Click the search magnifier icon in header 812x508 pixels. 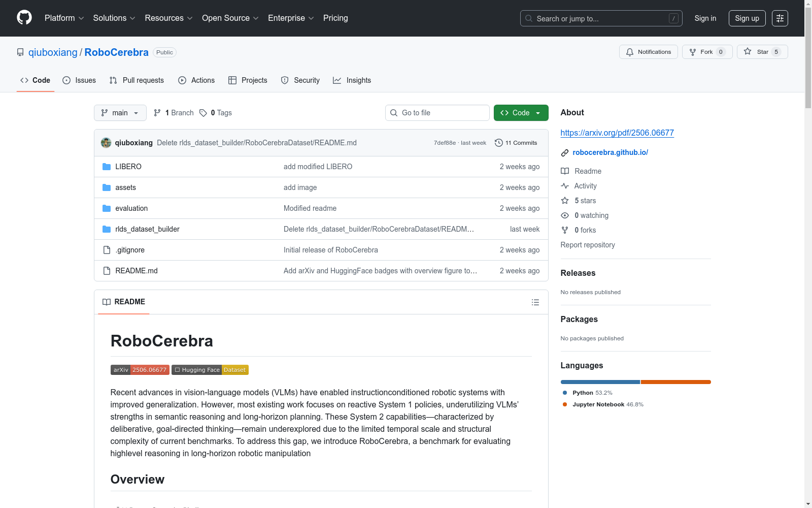tap(529, 18)
